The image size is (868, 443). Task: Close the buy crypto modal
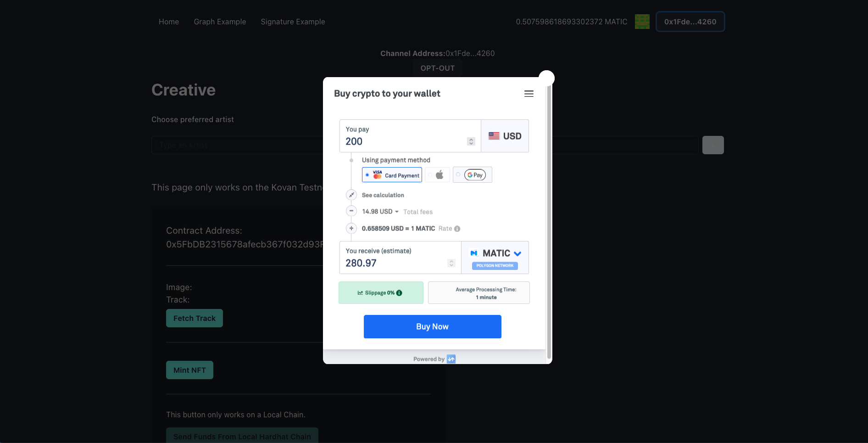pyautogui.click(x=546, y=78)
